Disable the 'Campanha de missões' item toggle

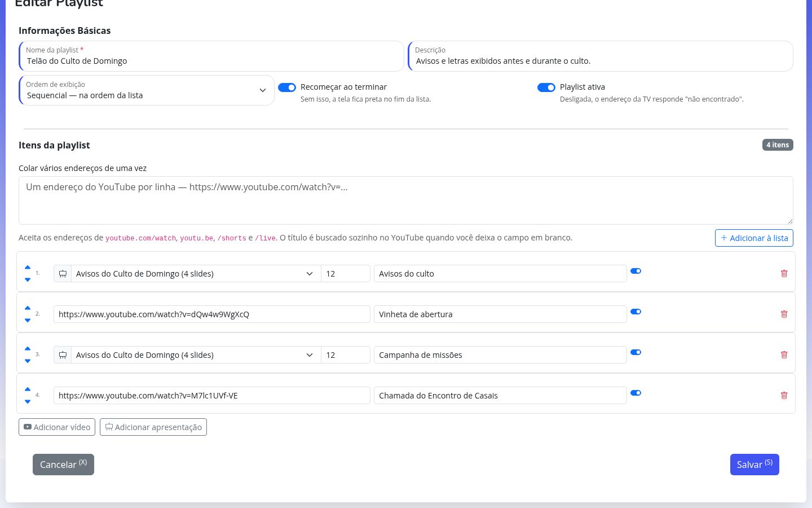[636, 352]
